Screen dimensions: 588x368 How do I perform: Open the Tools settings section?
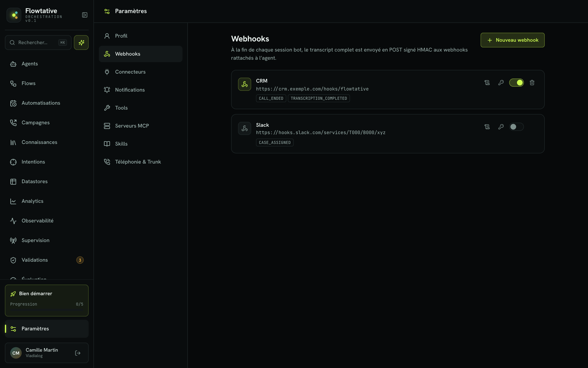[x=140, y=108]
